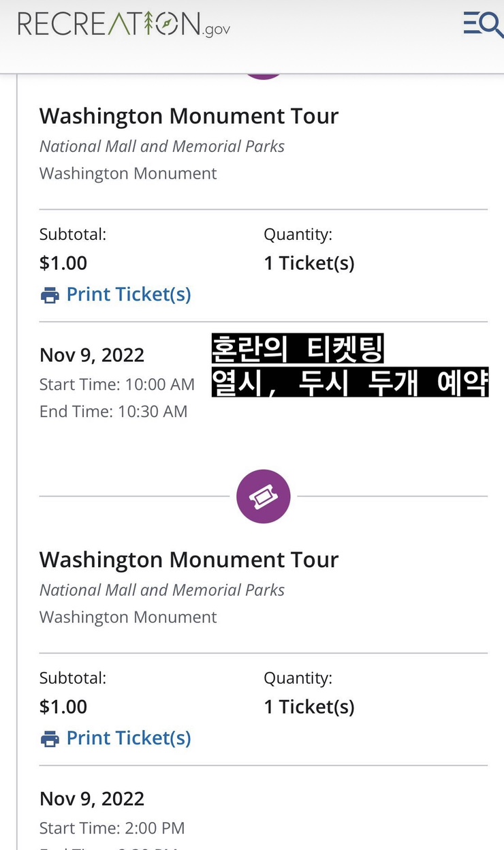The height and width of the screenshot is (850, 504).
Task: Click the Washington Monument location under second tour
Action: [x=128, y=617]
